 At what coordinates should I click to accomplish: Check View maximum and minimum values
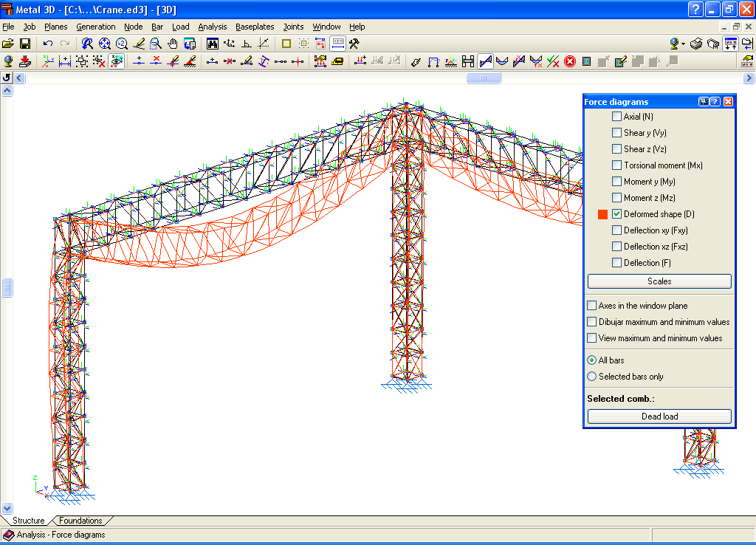tap(592, 338)
